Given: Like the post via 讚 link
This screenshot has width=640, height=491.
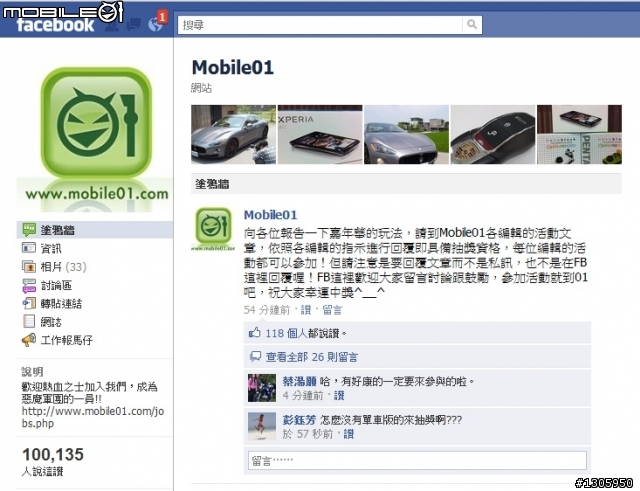Looking at the screenshot, I should (x=306, y=310).
